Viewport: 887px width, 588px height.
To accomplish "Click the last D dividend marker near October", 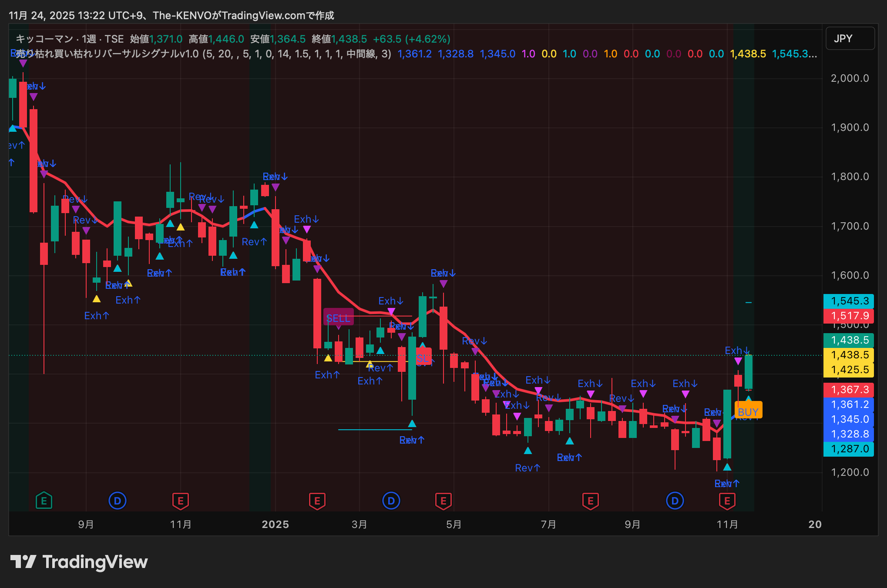I will click(x=675, y=501).
